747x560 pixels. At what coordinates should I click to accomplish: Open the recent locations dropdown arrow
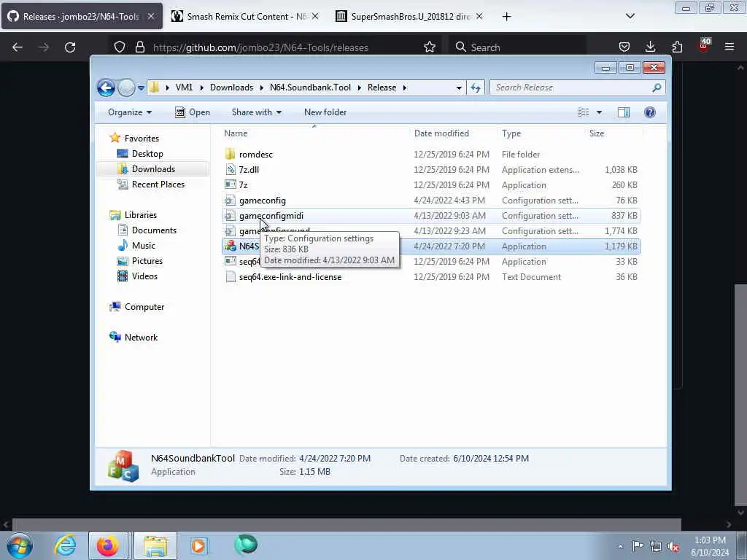[141, 87]
